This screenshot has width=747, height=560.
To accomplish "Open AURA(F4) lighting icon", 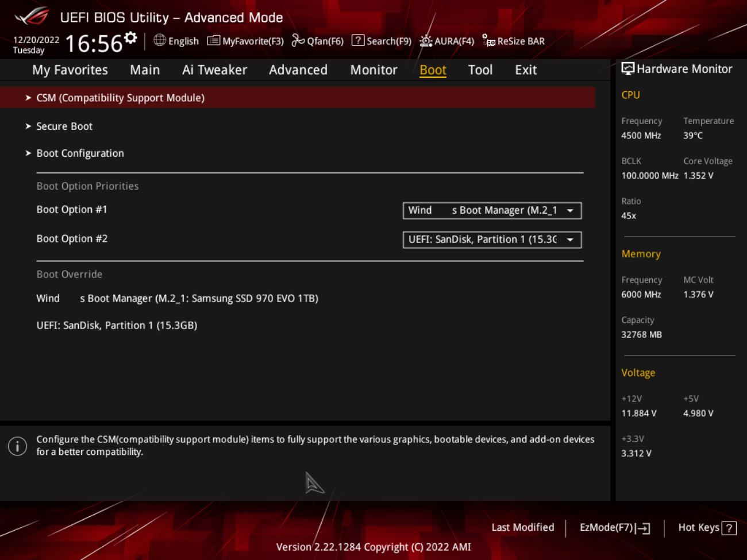I will pos(426,41).
